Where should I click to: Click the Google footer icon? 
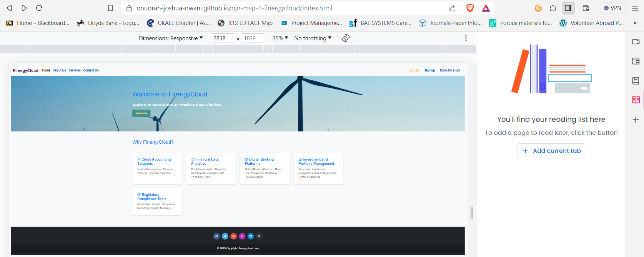233,236
